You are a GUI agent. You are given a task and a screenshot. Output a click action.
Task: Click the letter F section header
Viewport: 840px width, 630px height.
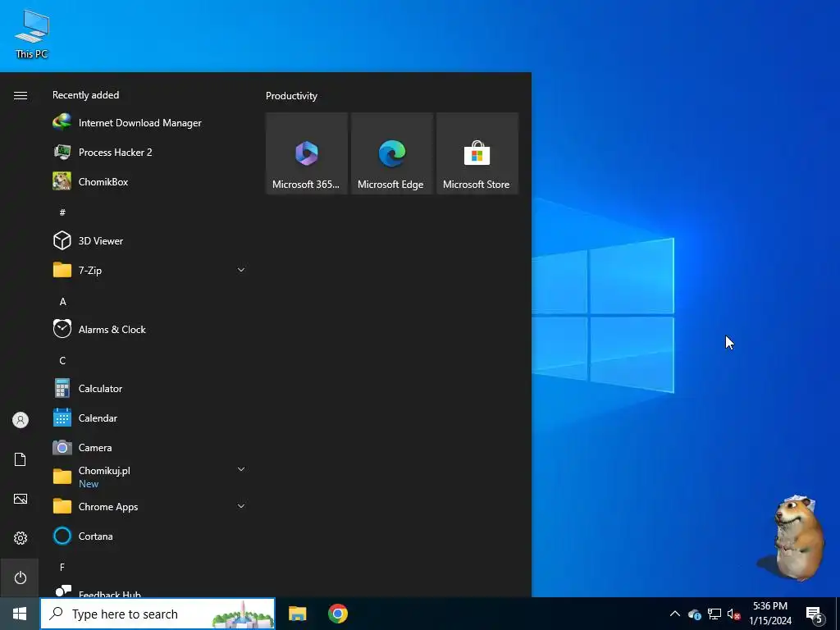click(62, 567)
